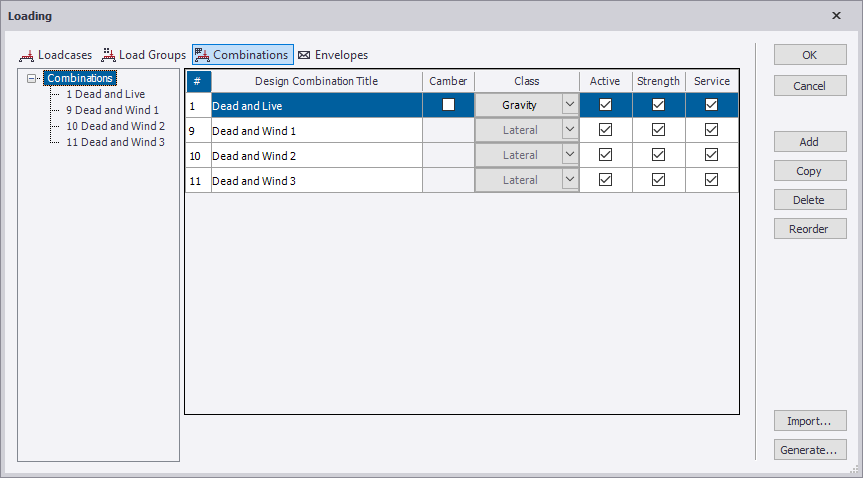Select '11 Dead and Wind 3' tree item

coord(116,142)
